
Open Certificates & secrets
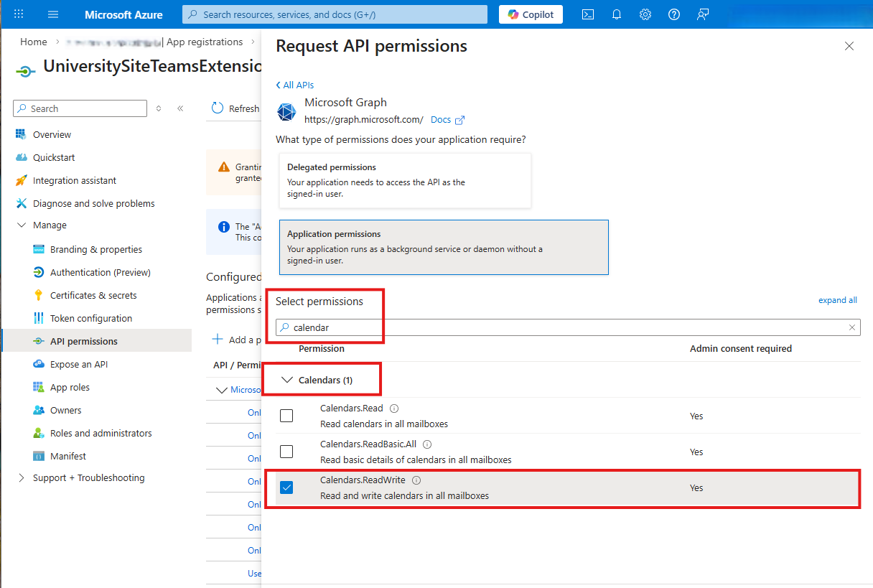tap(93, 295)
